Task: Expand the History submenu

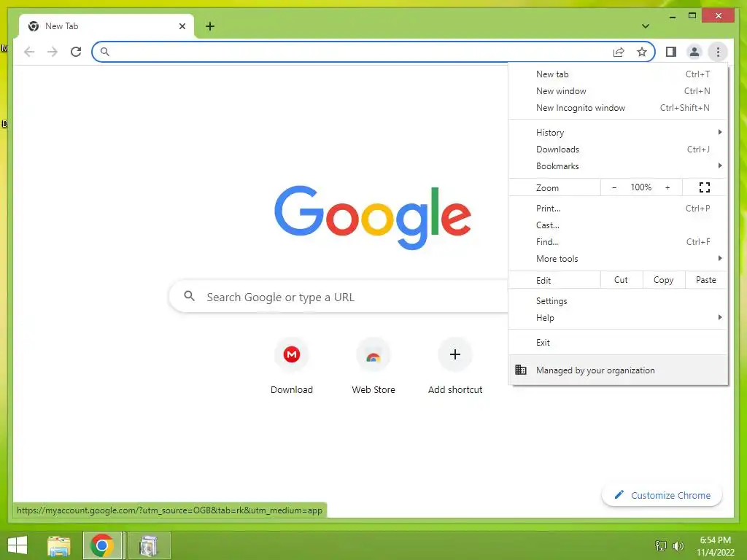Action: [618, 133]
